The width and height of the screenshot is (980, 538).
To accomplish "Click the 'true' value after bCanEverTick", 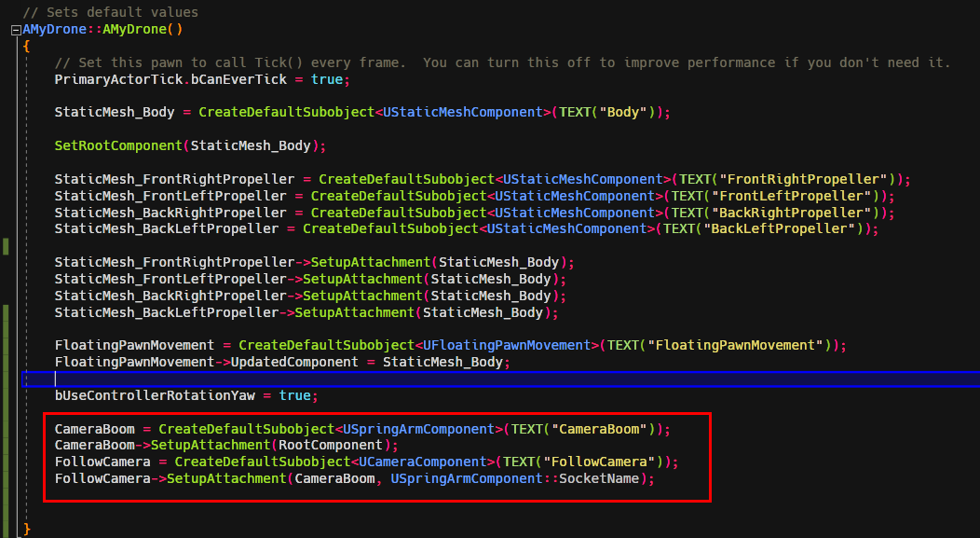I will tap(327, 79).
